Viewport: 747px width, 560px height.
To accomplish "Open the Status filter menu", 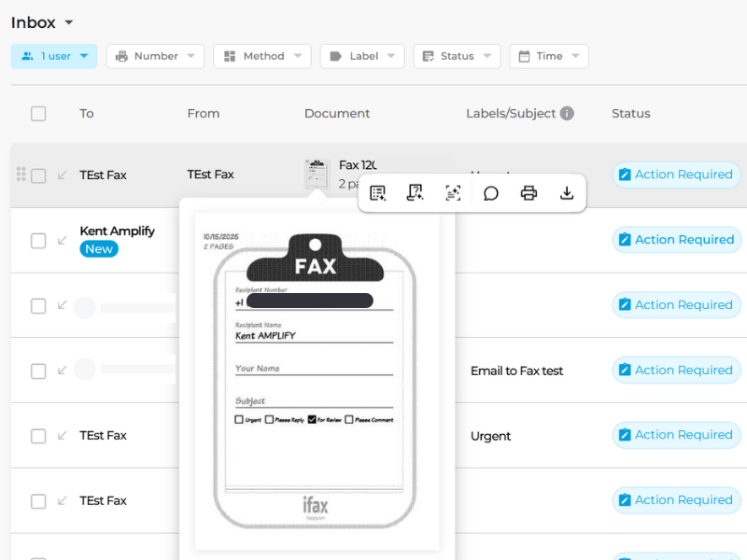I will (457, 56).
